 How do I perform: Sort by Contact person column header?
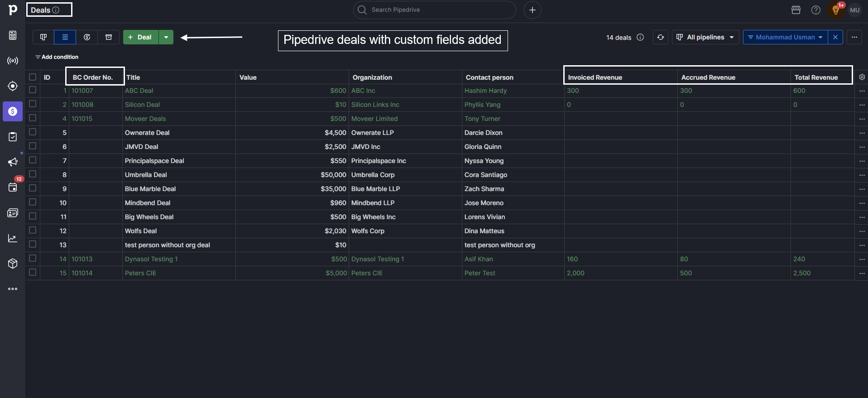(x=489, y=77)
